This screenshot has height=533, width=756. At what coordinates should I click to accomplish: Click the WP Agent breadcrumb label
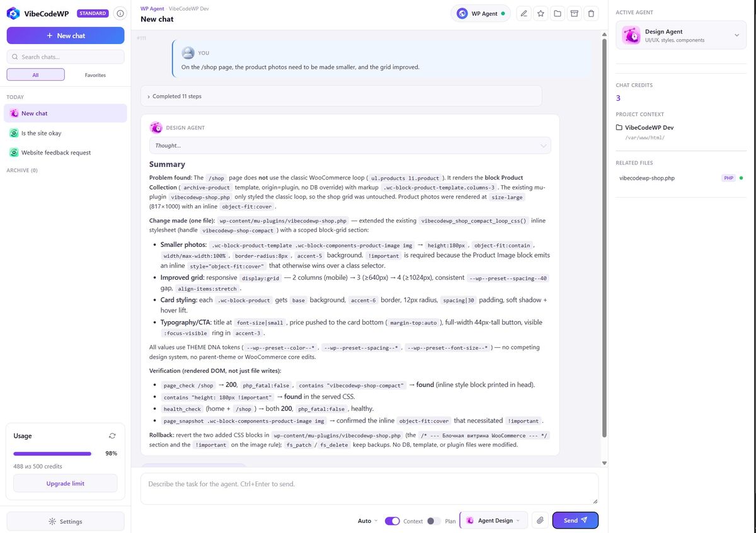click(x=152, y=9)
